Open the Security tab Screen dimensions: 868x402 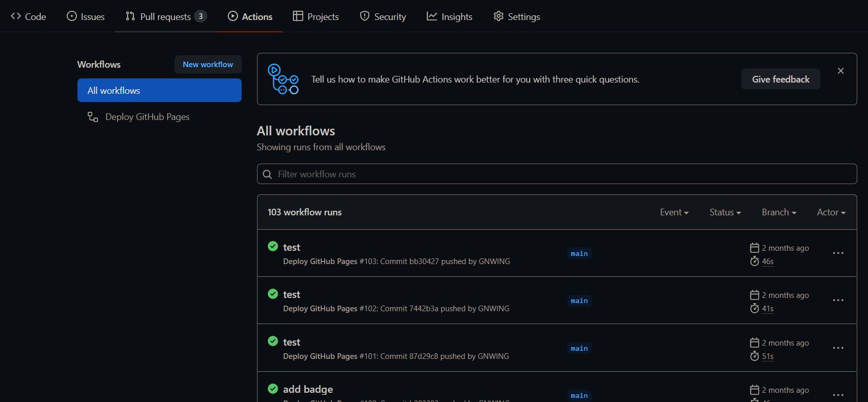pos(383,16)
